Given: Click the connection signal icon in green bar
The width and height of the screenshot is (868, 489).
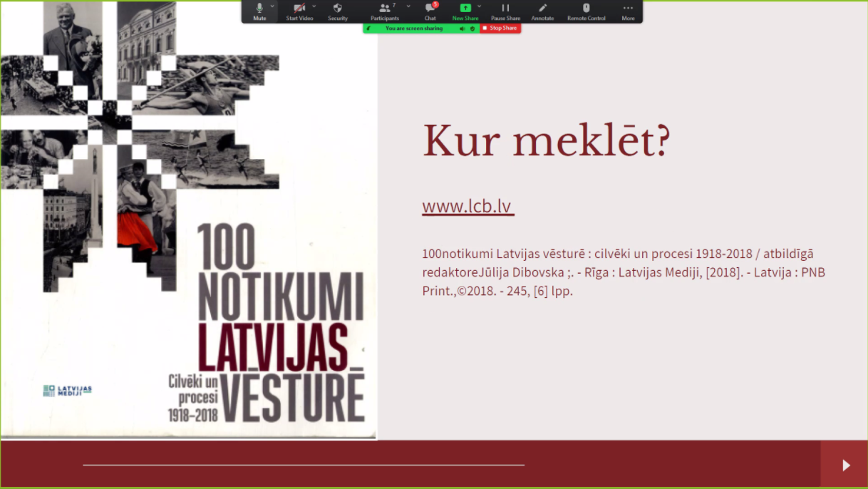Looking at the screenshot, I should (368, 29).
